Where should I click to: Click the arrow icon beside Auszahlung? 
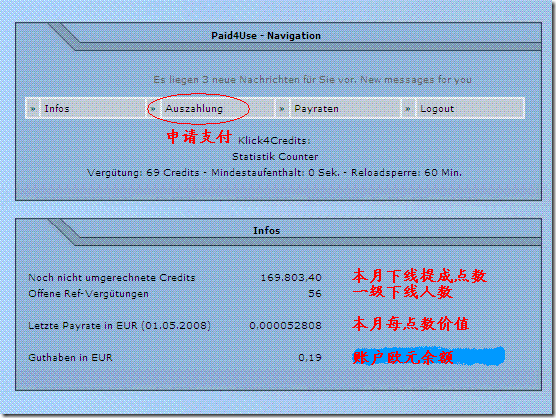[153, 108]
